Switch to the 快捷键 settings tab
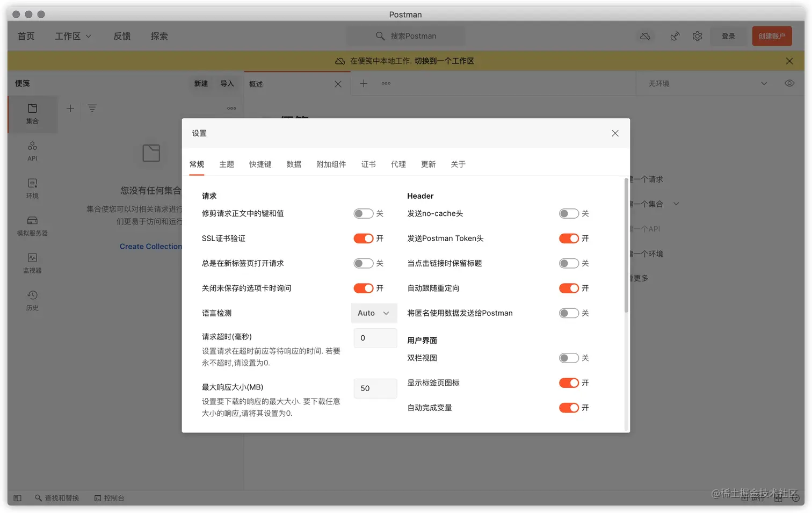 click(260, 164)
